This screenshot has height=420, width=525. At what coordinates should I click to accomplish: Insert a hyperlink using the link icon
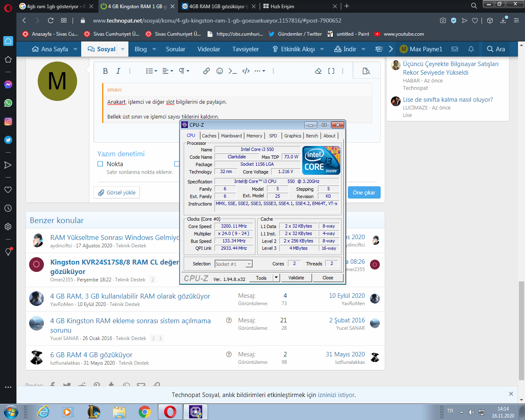tap(207, 71)
